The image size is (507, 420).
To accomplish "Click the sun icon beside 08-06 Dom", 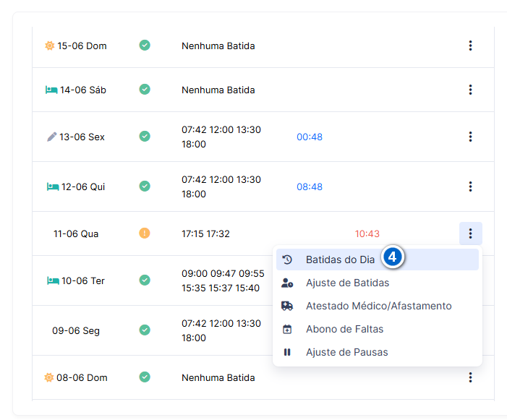I will coord(49,377).
